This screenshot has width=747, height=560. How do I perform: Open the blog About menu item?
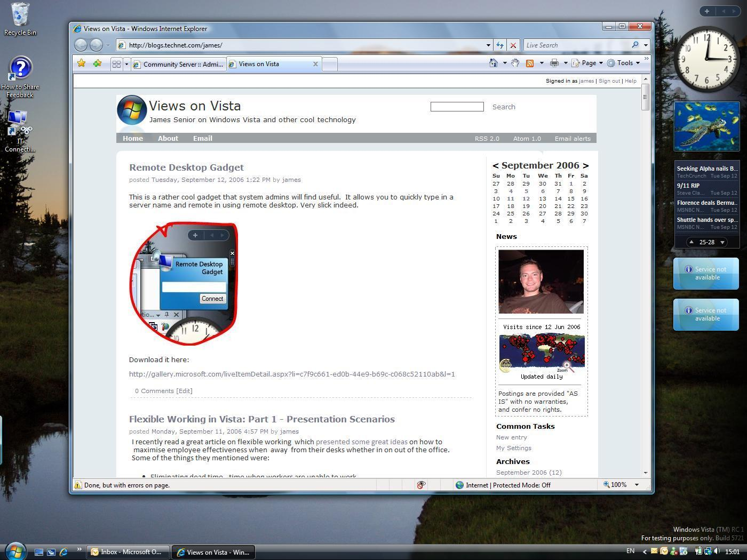coord(168,138)
